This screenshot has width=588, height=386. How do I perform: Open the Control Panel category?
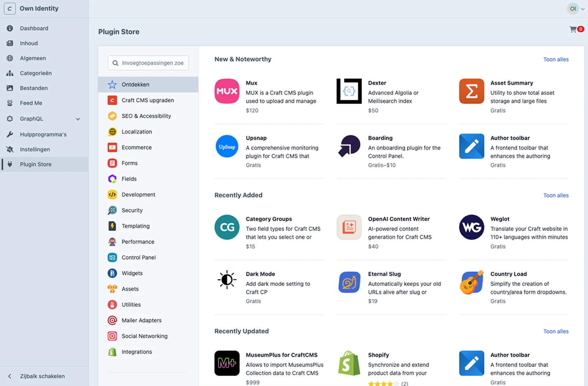[148, 257]
